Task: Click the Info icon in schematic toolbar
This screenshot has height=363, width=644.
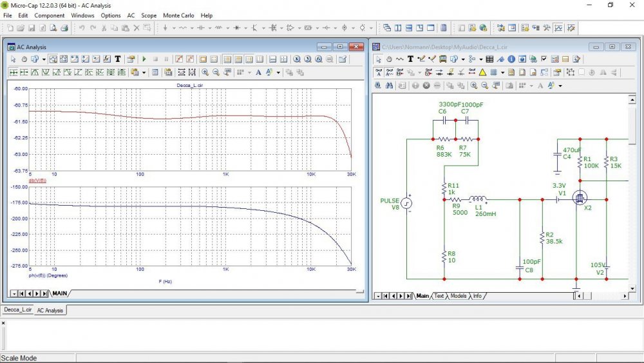Action: pyautogui.click(x=511, y=59)
